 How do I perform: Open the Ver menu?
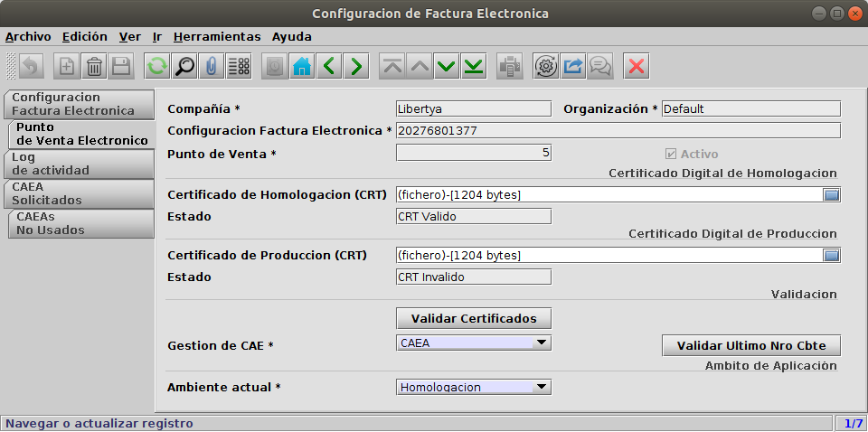tap(130, 37)
